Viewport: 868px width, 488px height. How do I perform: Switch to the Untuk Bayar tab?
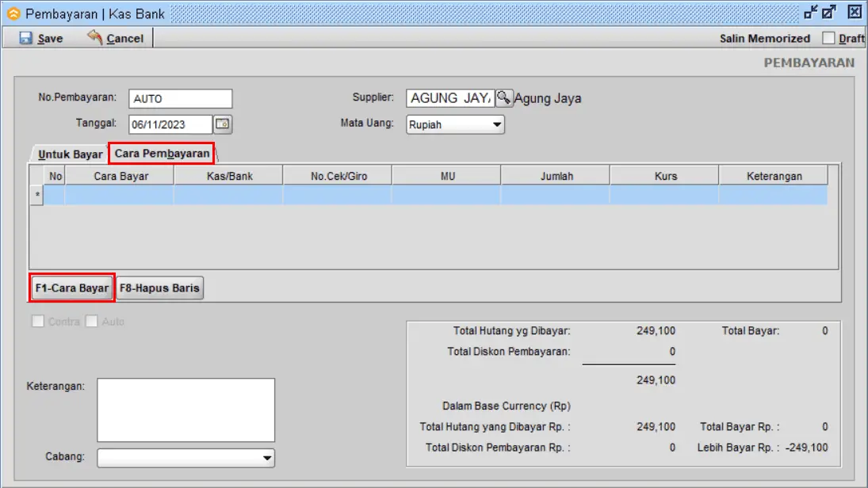[71, 154]
